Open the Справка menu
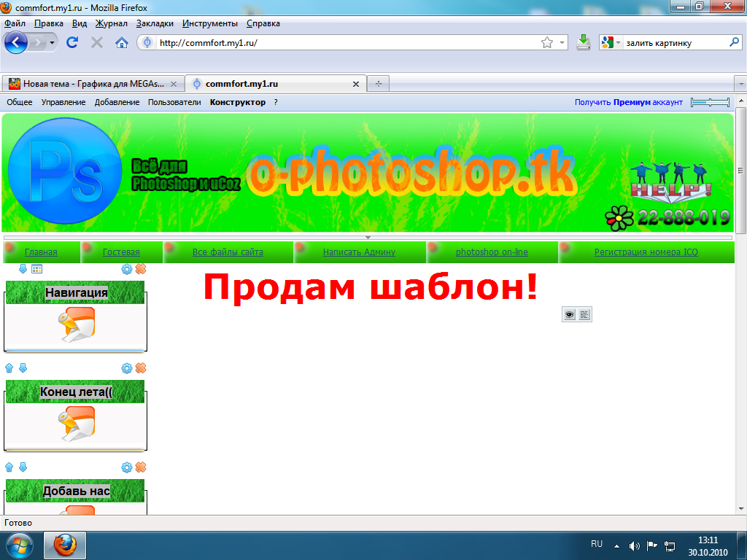This screenshot has width=747, height=560. click(x=263, y=23)
